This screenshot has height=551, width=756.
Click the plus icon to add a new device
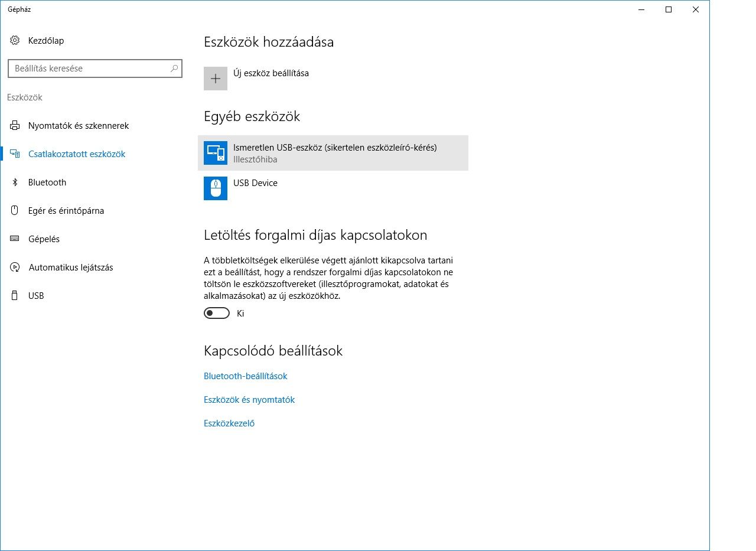[216, 79]
